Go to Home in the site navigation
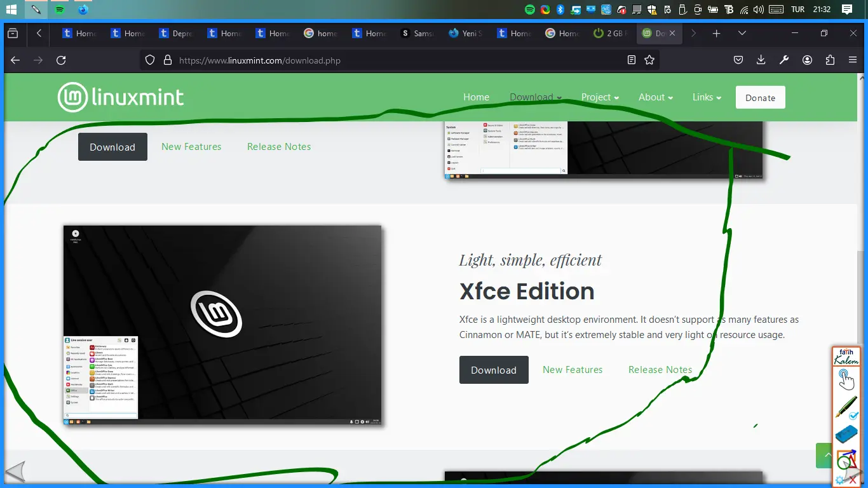Image resolution: width=868 pixels, height=488 pixels. (x=476, y=97)
